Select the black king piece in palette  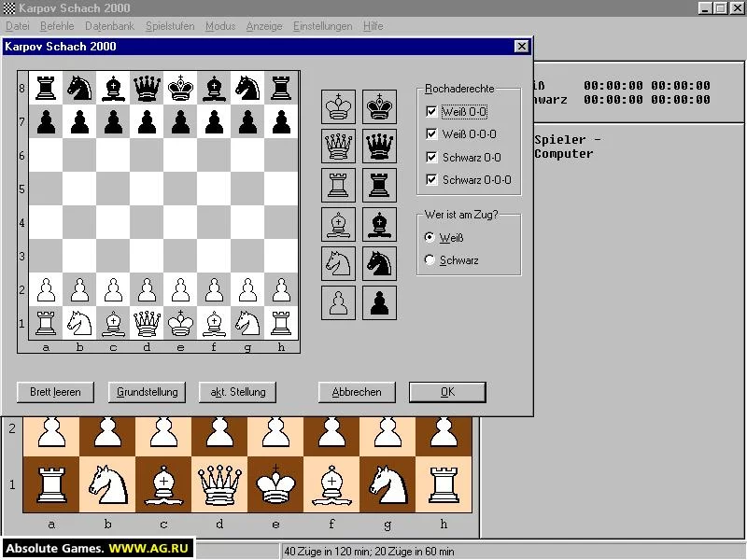[x=379, y=106]
